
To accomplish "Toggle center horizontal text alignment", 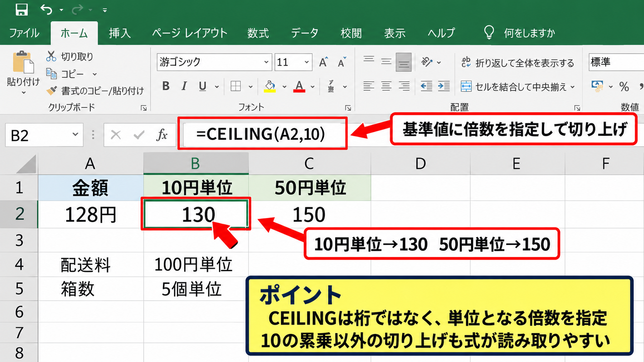I will (x=386, y=86).
